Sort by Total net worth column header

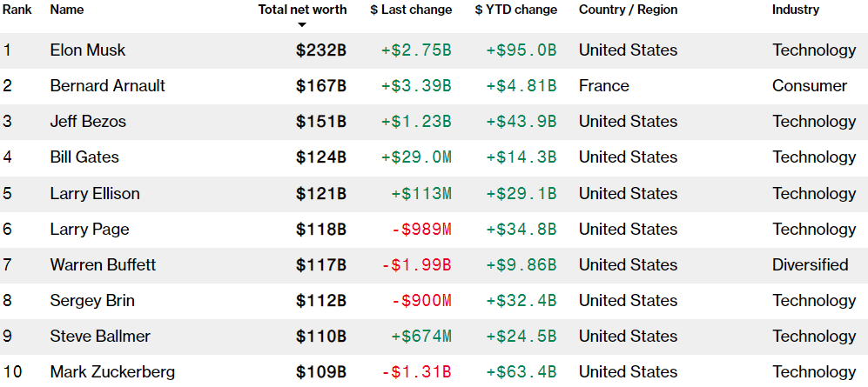(302, 10)
